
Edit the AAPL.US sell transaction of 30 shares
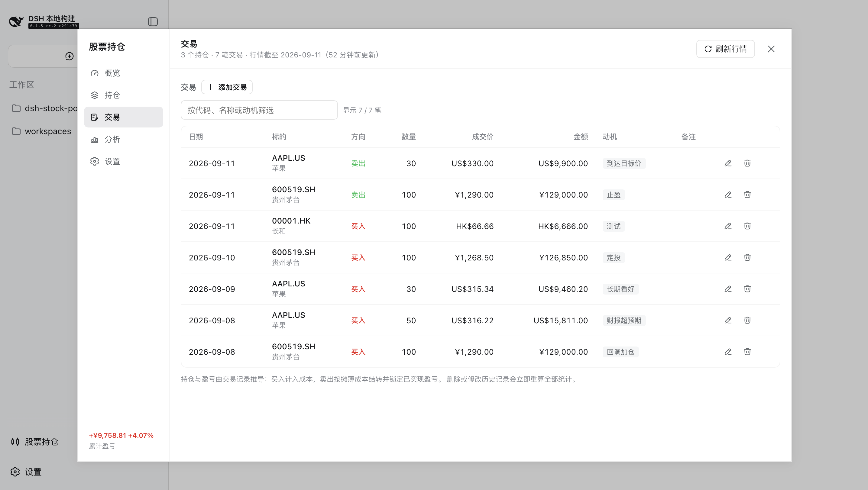[728, 163]
